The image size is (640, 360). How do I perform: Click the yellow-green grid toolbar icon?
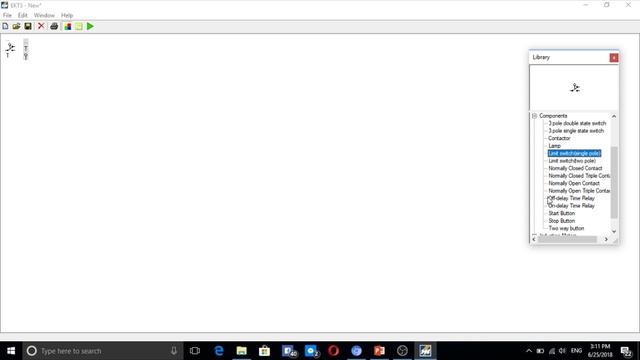coord(79,27)
